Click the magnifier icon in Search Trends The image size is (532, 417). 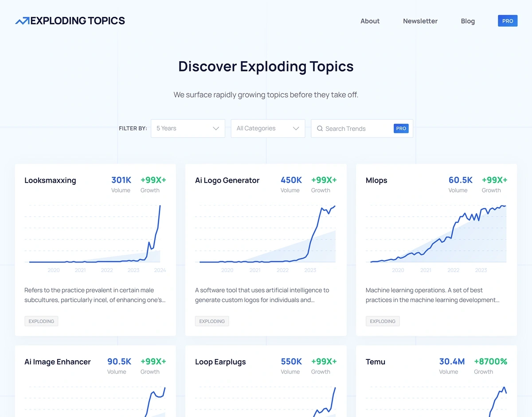point(320,129)
